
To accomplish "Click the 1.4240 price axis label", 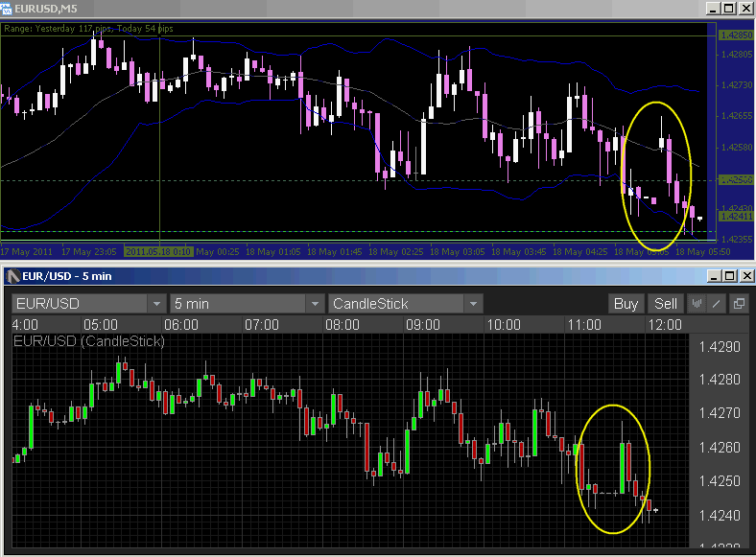I will tap(720, 516).
